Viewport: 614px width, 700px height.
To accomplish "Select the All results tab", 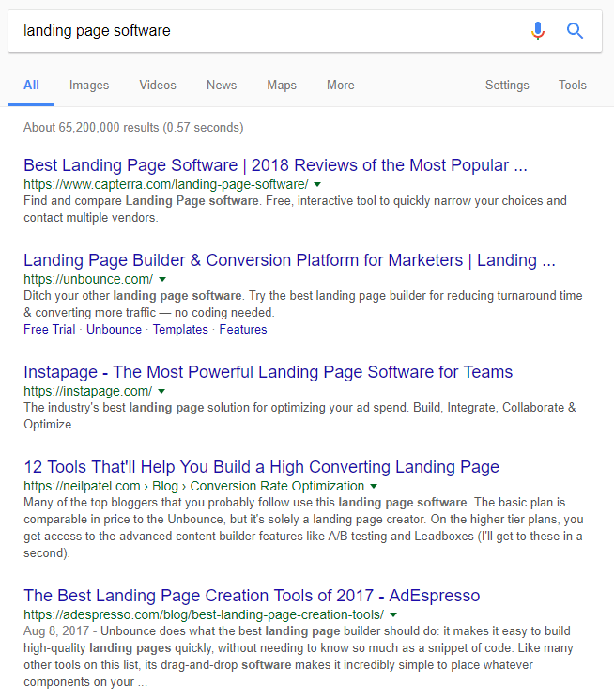I will (x=31, y=85).
